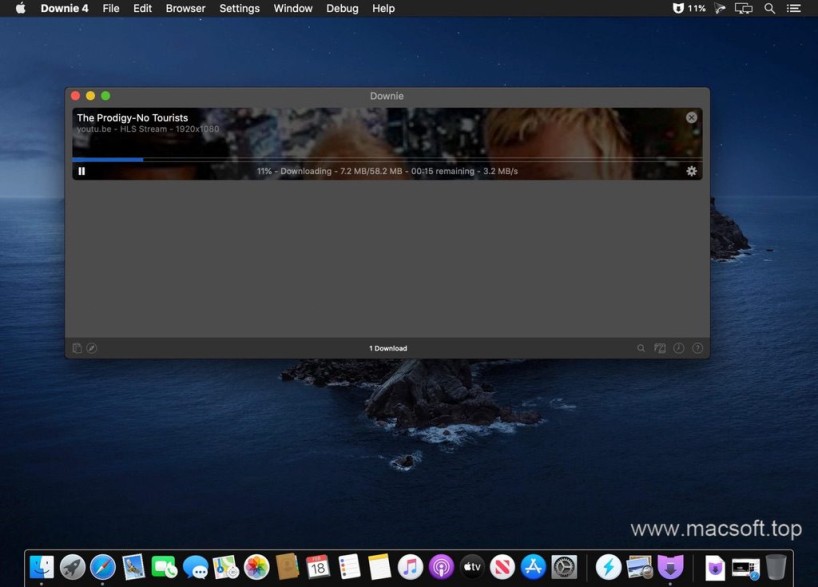Open the Downie 4 application menu
This screenshot has height=587, width=818.
point(64,8)
